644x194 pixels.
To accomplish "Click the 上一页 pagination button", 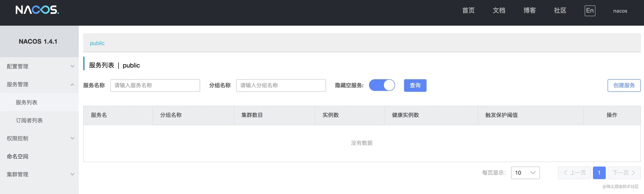I will tap(575, 173).
